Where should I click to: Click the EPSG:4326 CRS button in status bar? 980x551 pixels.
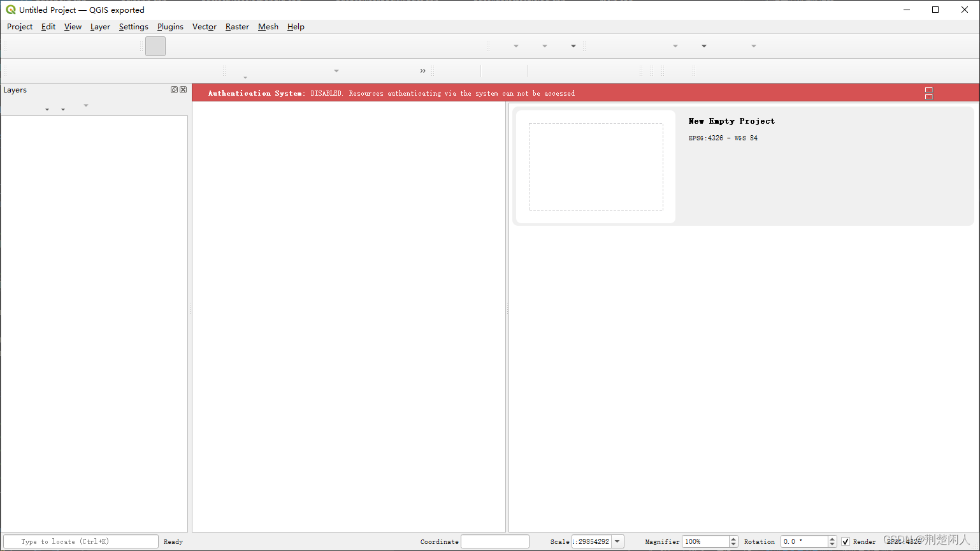[904, 541]
